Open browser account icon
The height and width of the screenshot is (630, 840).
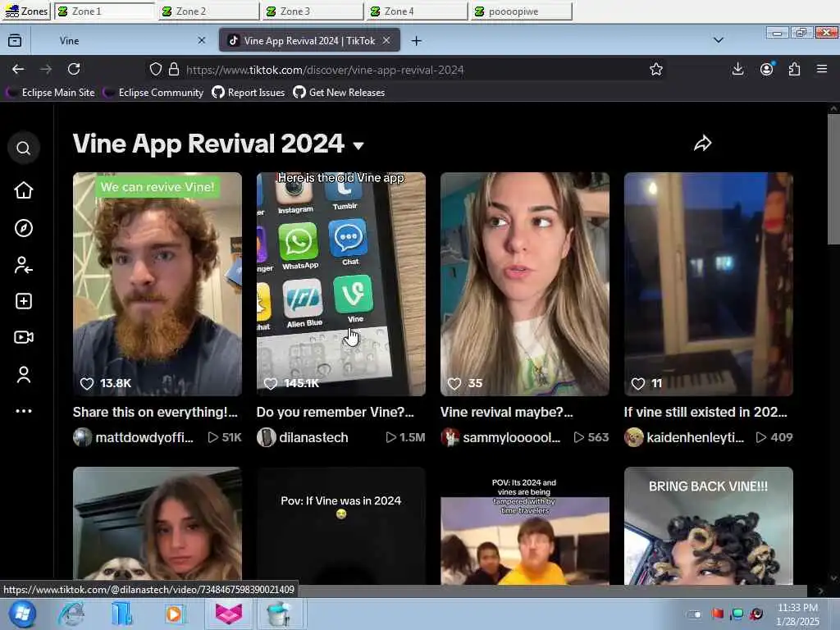(x=767, y=69)
